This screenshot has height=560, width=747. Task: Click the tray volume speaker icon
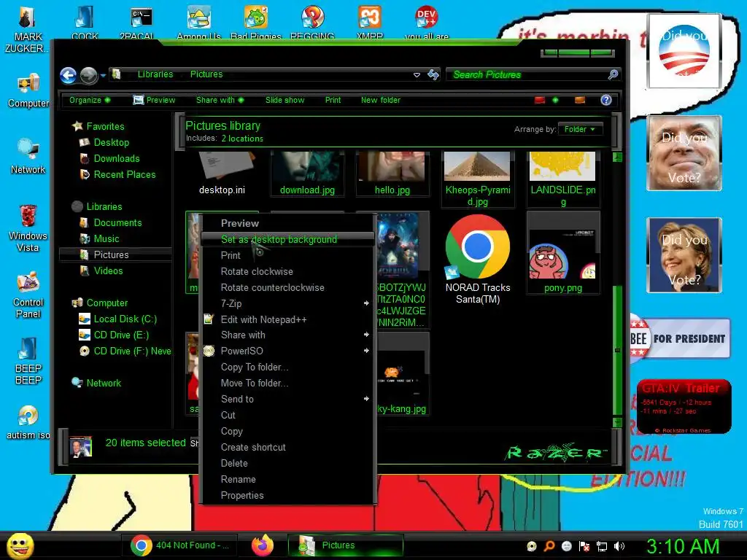619,546
